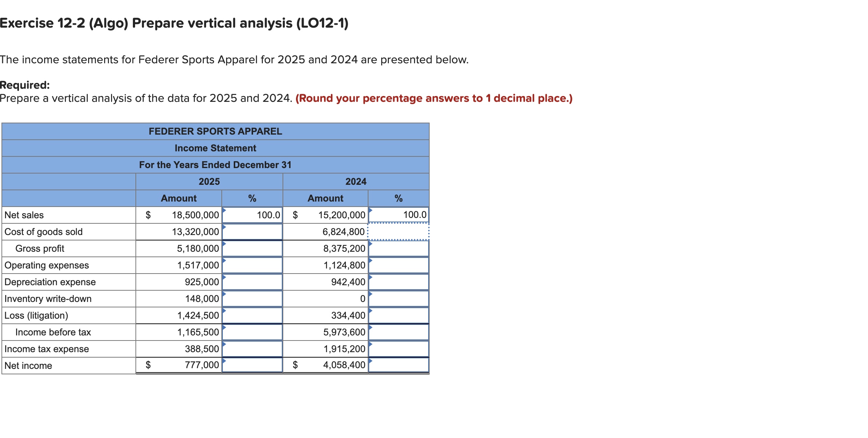Click 2025 Inventory write-down percent field
868x438 pixels.
252,299
